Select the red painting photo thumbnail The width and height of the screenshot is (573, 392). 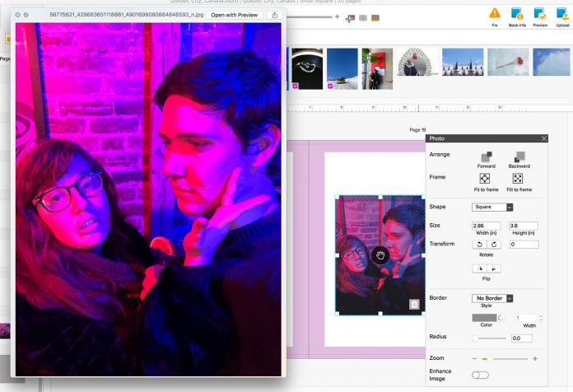[x=377, y=68]
